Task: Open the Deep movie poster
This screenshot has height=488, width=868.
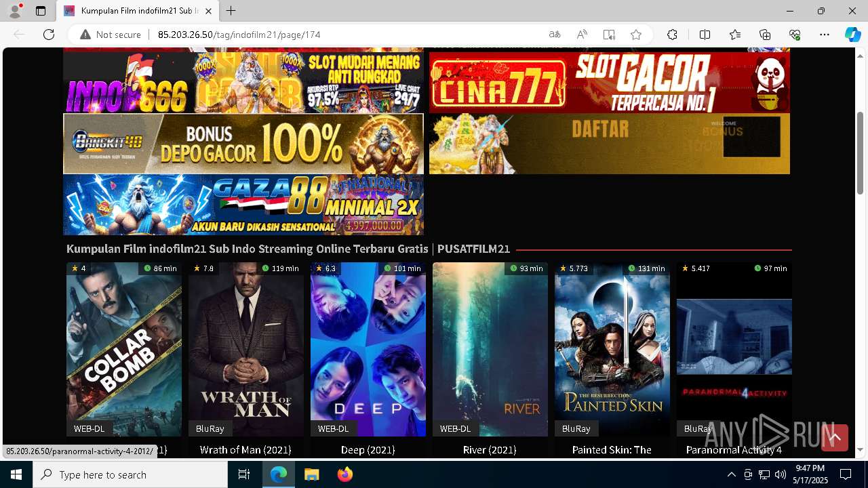Action: point(368,349)
